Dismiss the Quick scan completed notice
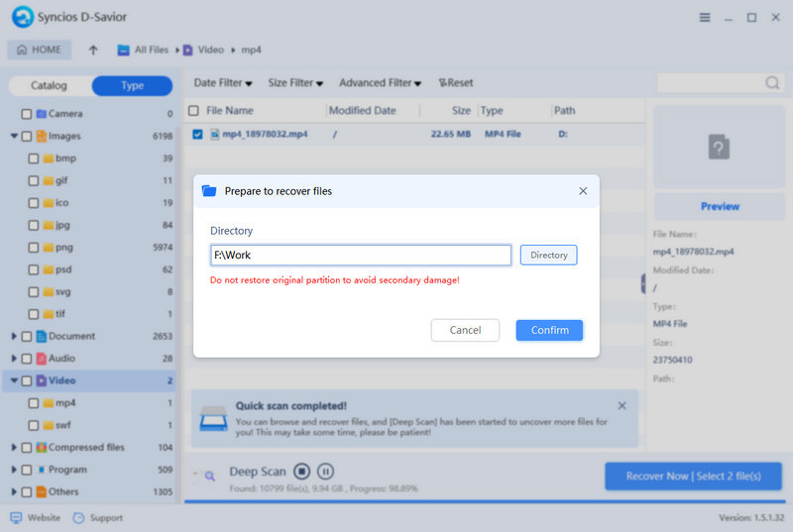The height and width of the screenshot is (532, 793). pos(622,406)
